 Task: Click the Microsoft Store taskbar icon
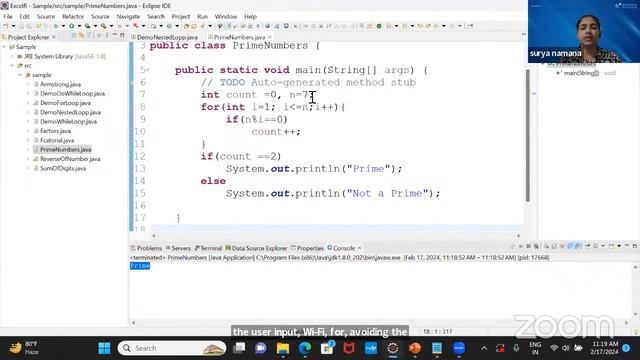tap(327, 348)
